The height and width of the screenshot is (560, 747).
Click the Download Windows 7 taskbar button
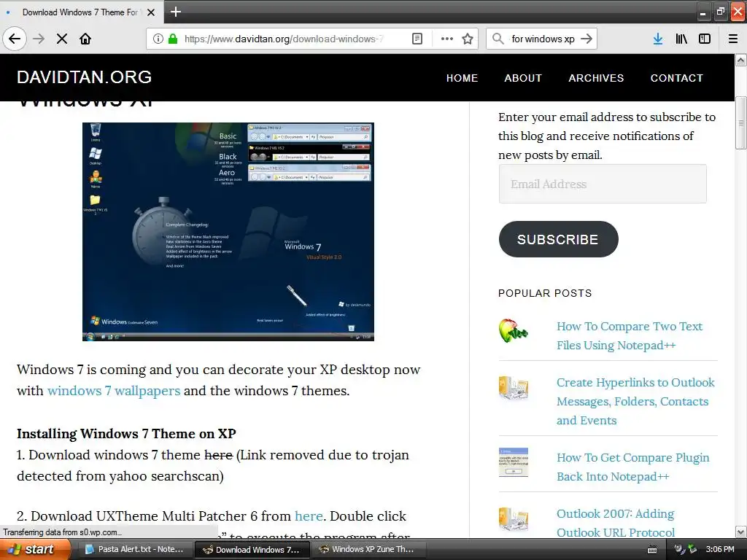pyautogui.click(x=252, y=550)
